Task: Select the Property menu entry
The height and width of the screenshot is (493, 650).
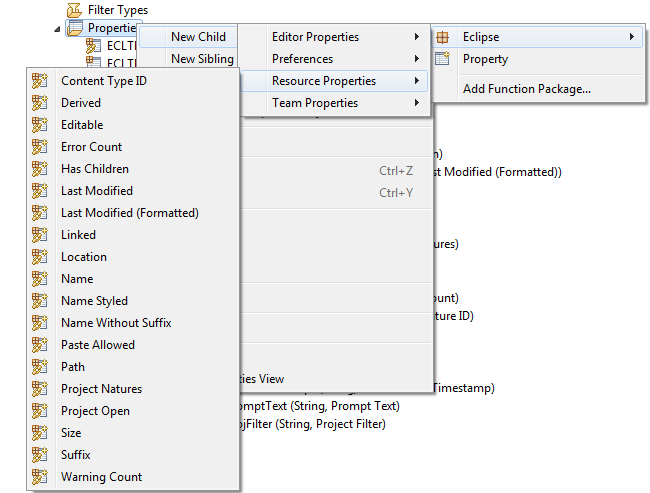Action: 485,59
